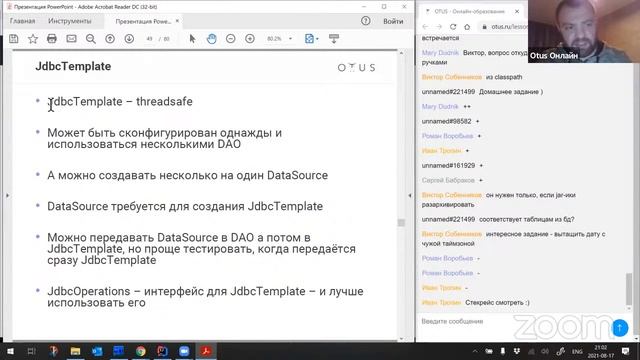Click the JdbcTemplate slide title

pyautogui.click(x=73, y=67)
